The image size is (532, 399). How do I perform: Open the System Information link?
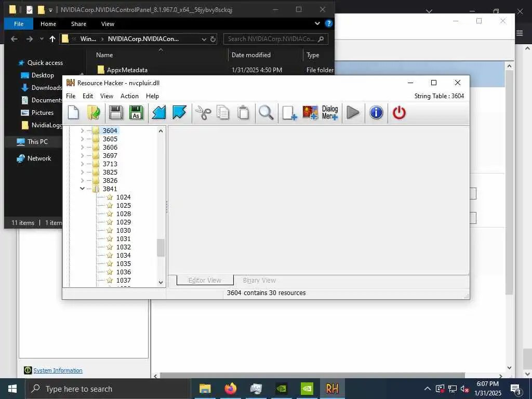click(58, 370)
